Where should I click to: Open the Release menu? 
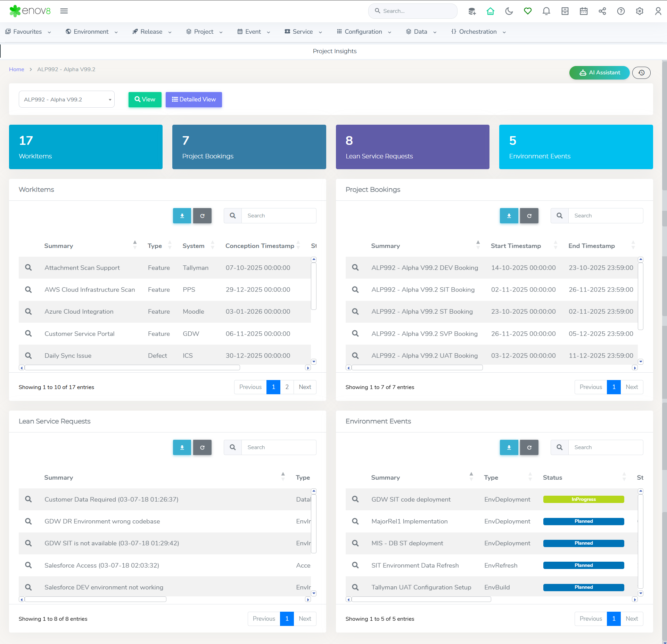coord(152,32)
